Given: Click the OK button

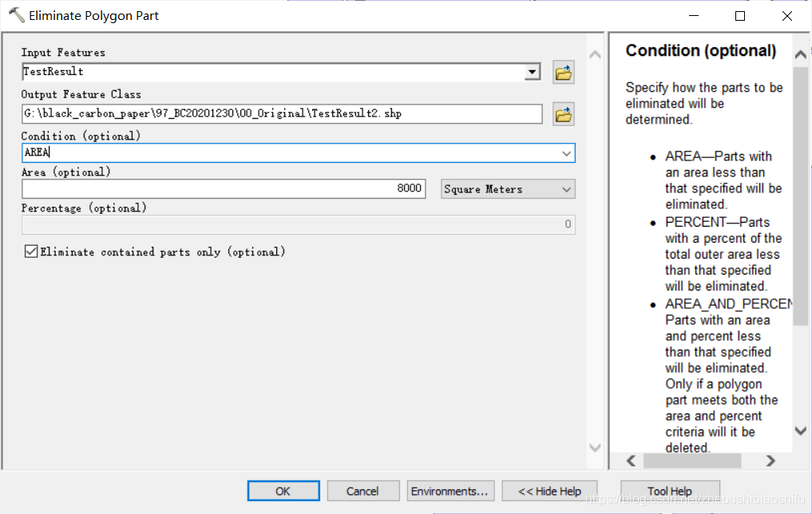Looking at the screenshot, I should tap(283, 491).
